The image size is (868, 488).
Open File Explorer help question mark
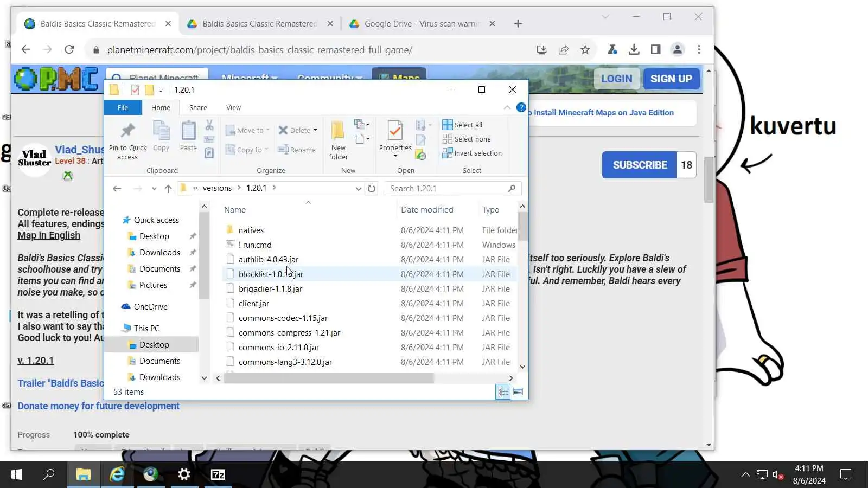521,107
